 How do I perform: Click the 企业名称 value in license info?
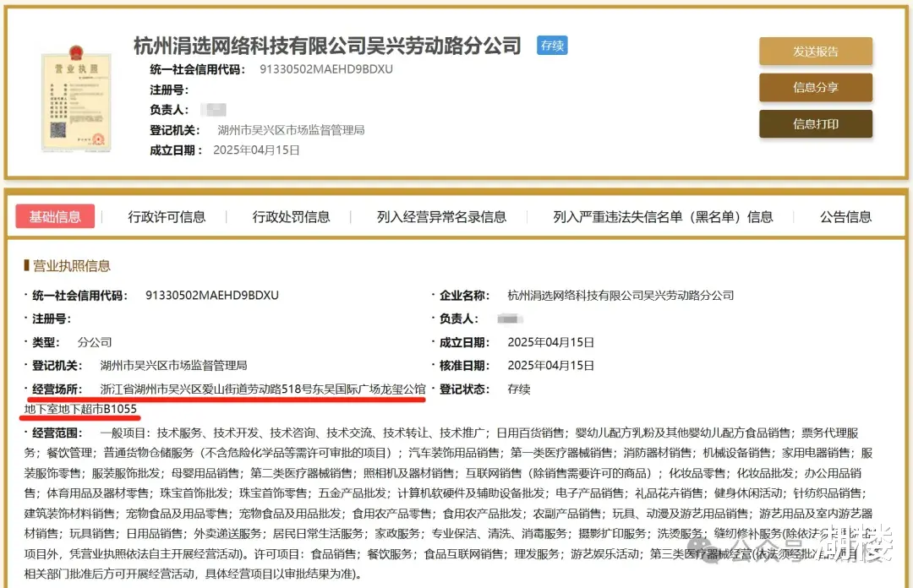pos(621,295)
